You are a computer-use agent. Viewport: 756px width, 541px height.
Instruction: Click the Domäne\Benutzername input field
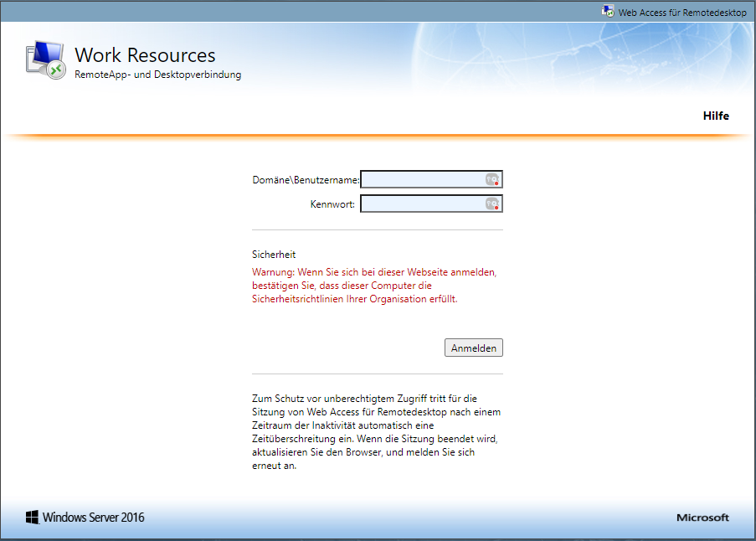pyautogui.click(x=431, y=180)
